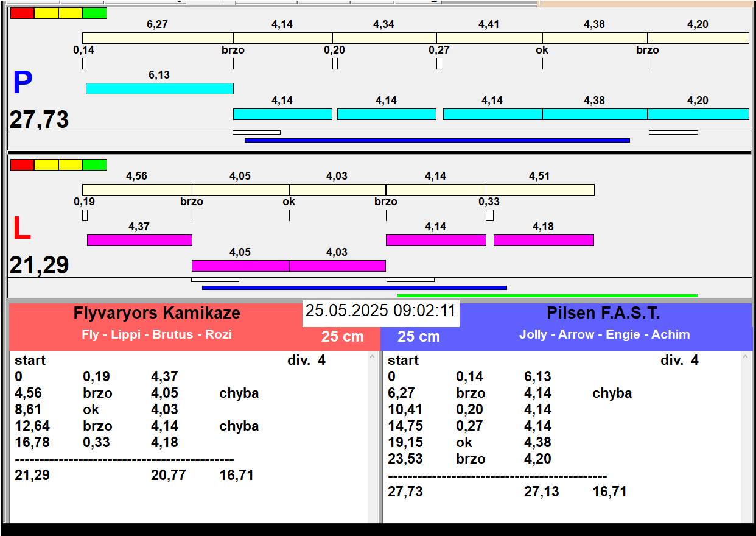Select the magenta 4,37 run bar

[139, 240]
